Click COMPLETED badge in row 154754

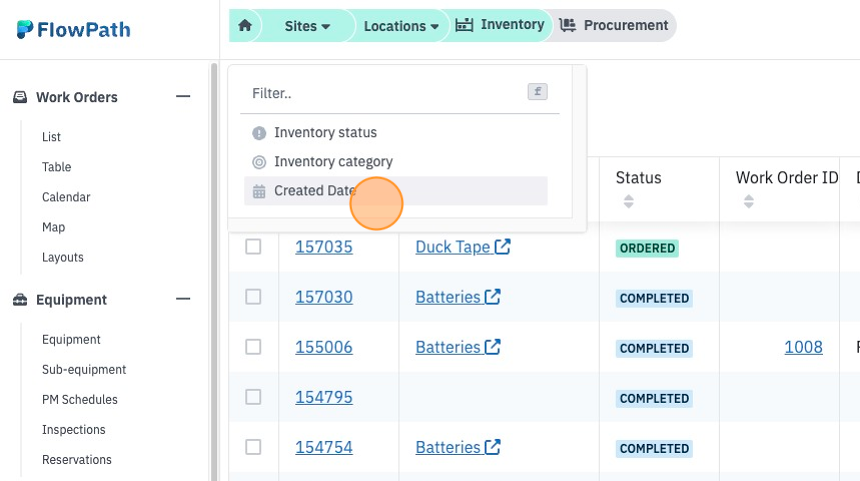coord(654,449)
